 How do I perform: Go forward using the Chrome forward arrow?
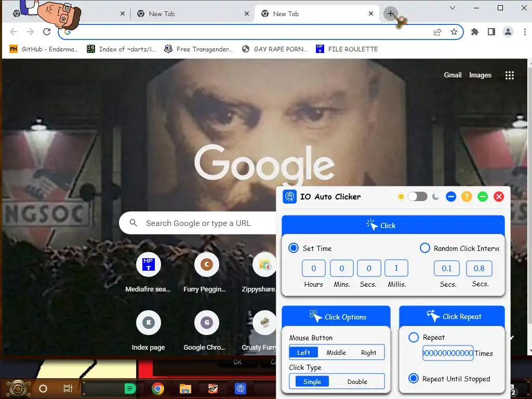(30, 32)
